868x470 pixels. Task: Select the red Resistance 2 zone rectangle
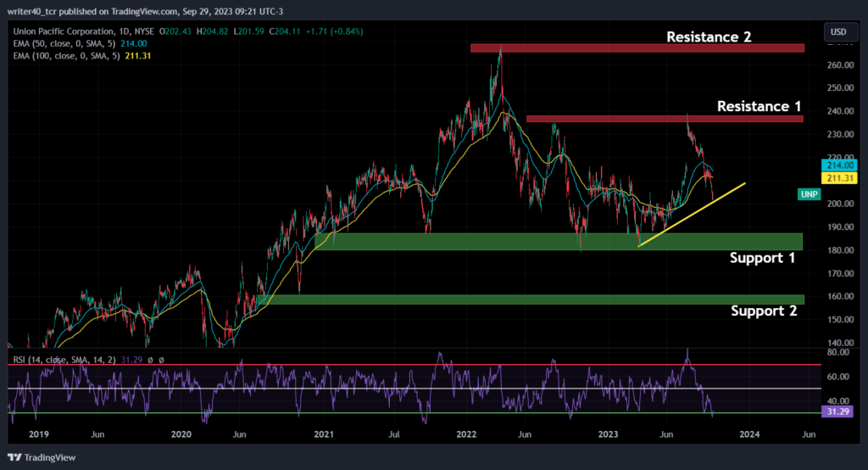637,48
